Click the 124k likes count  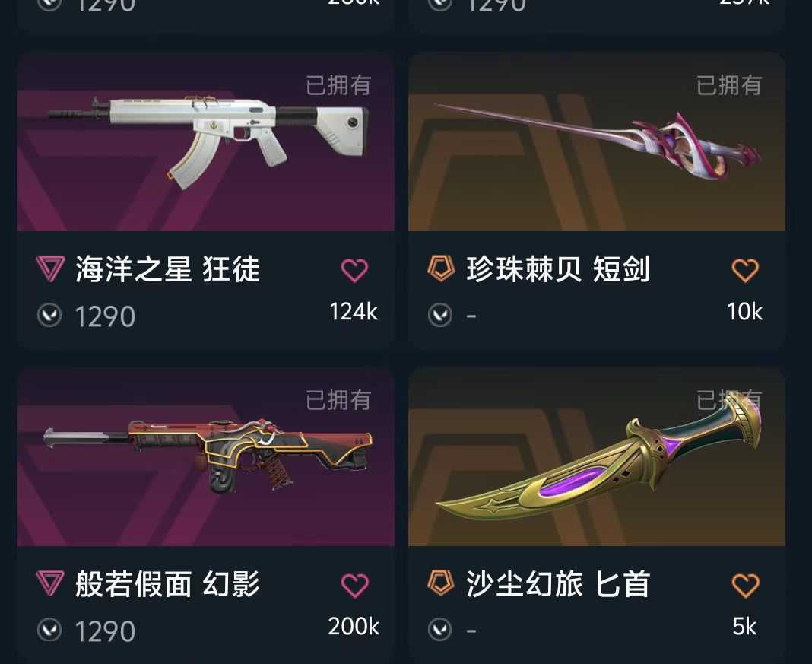pyautogui.click(x=354, y=312)
